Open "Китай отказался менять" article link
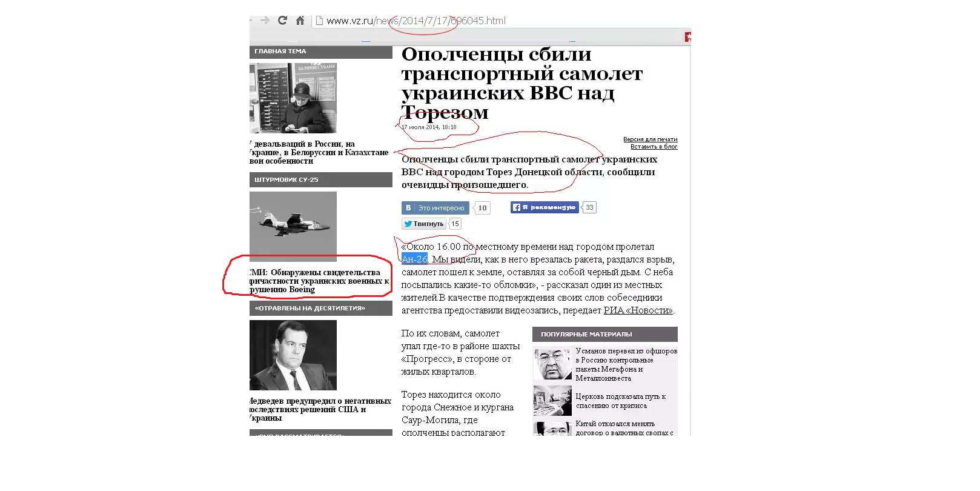The image size is (980, 491). [x=624, y=428]
